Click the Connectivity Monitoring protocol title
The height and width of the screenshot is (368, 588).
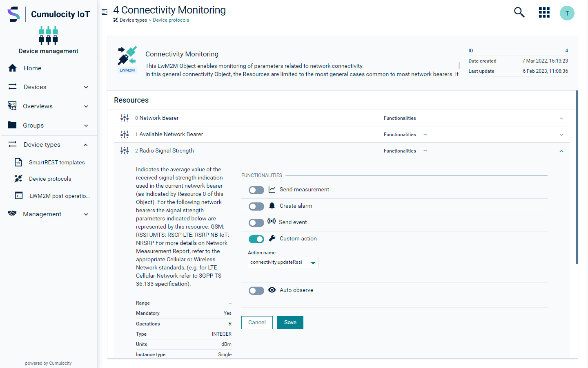point(182,54)
